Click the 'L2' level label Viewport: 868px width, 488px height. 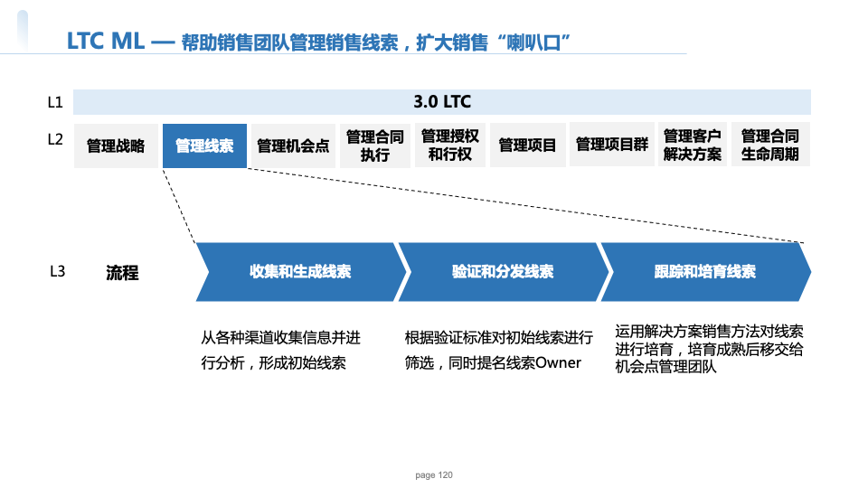[55, 139]
